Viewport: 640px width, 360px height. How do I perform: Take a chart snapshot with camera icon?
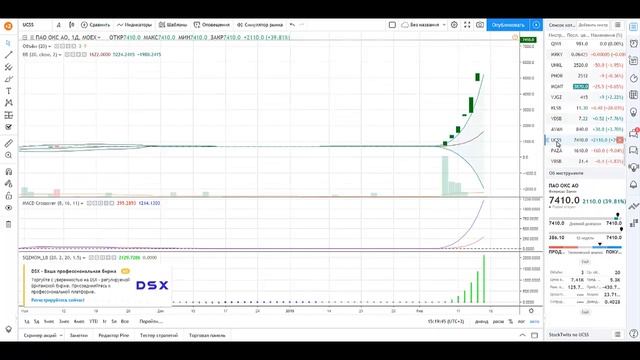480,25
